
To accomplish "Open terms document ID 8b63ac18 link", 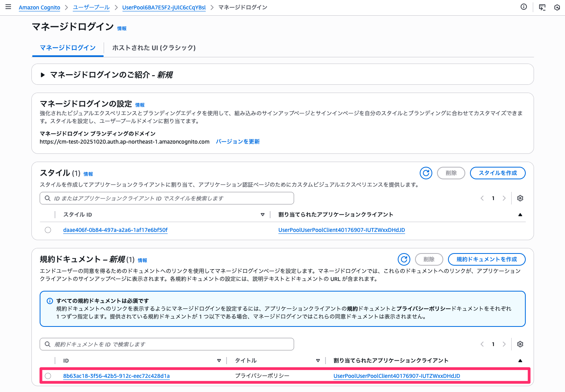I will pyautogui.click(x=117, y=376).
